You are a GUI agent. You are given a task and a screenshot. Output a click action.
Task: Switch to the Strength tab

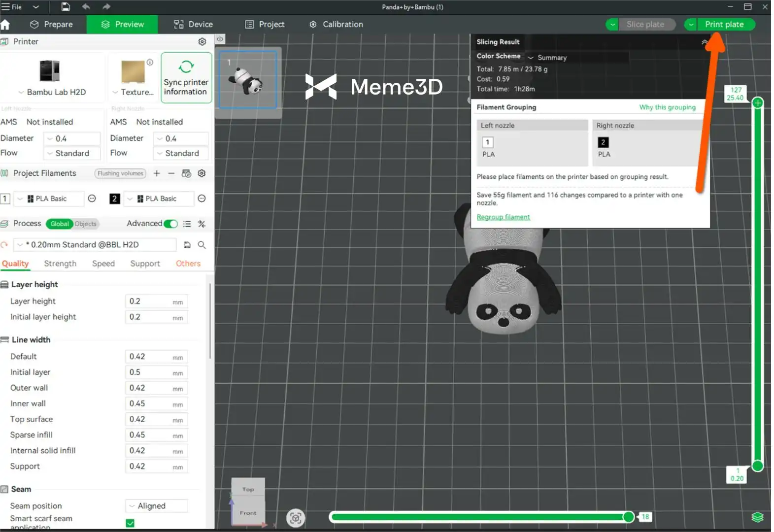[60, 264]
